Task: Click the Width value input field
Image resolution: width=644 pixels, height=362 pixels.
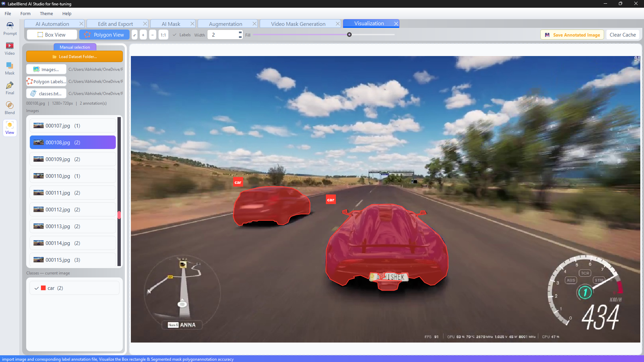Action: 222,35
